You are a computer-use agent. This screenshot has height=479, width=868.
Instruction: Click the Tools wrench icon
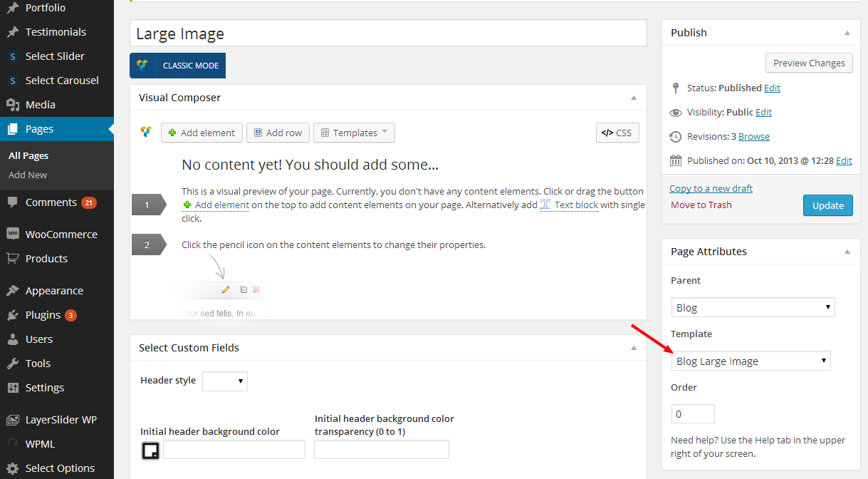pos(13,364)
